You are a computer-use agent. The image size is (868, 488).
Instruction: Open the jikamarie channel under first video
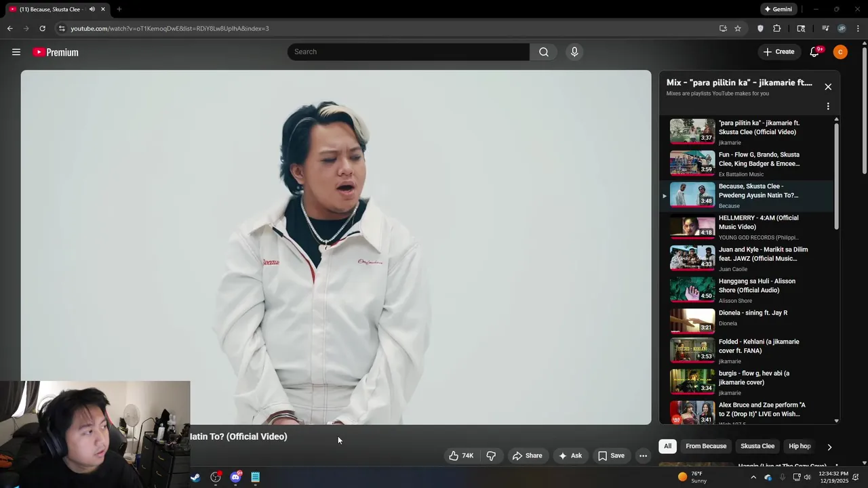click(x=730, y=143)
